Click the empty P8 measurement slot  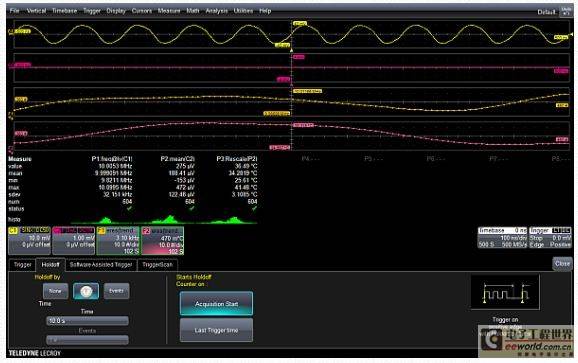pyautogui.click(x=560, y=159)
